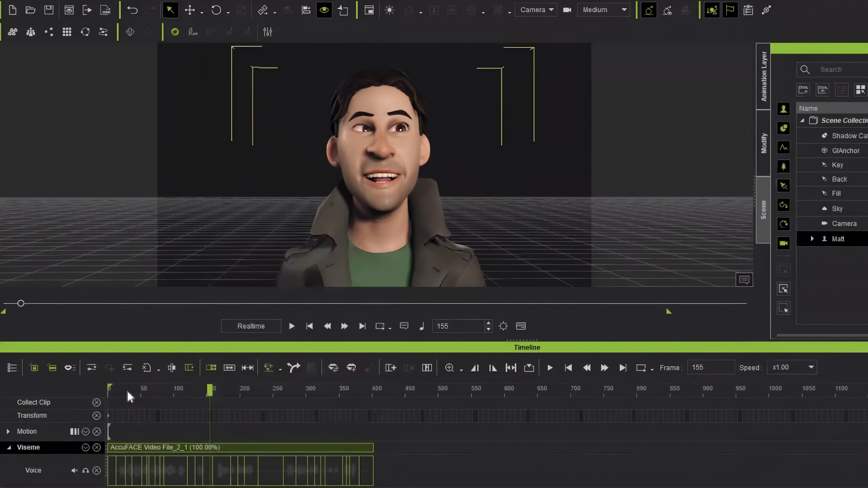Open the Medium quality dropdown
Screen dimensions: 868x488
pos(604,10)
